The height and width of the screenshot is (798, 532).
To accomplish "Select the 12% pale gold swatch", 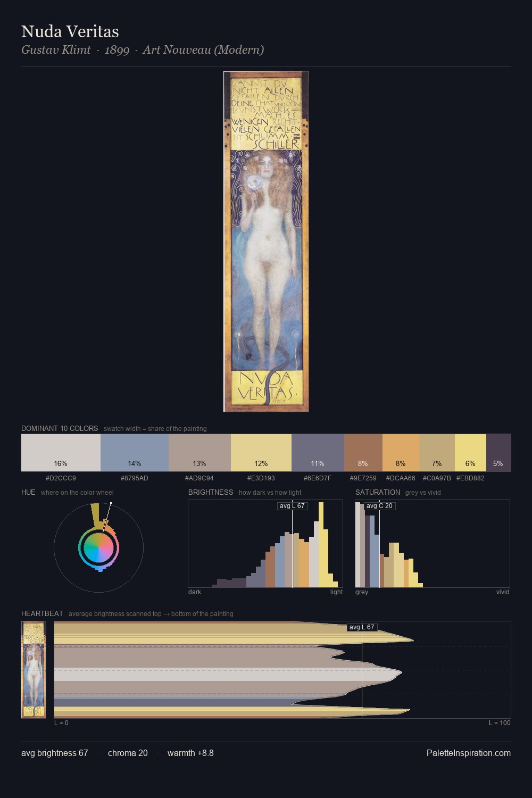I will (261, 453).
